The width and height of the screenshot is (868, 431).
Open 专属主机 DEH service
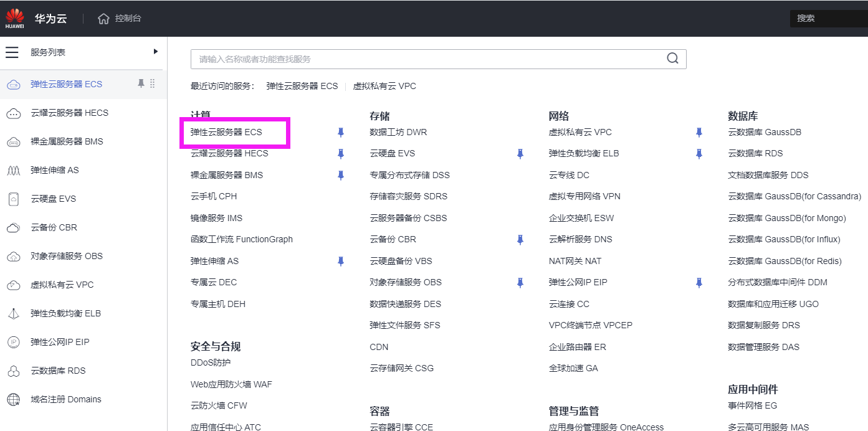click(218, 304)
